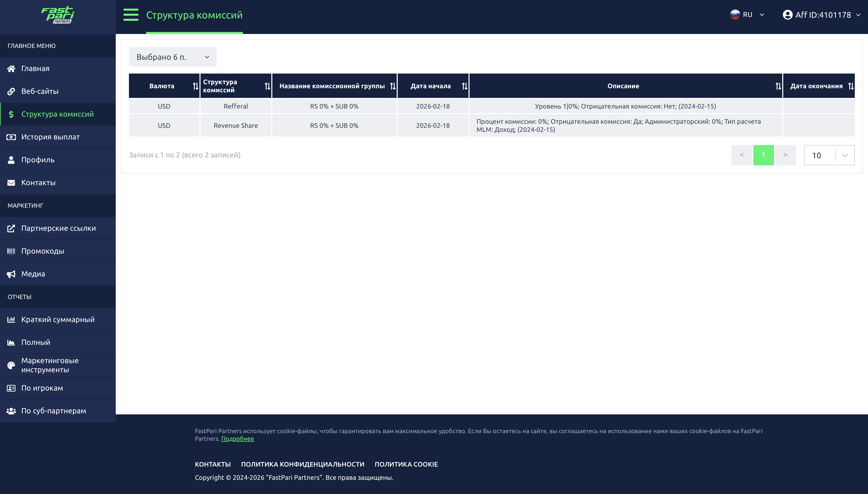The width and height of the screenshot is (868, 494).
Task: Toggle the hamburger sidebar menu icon
Action: click(131, 15)
